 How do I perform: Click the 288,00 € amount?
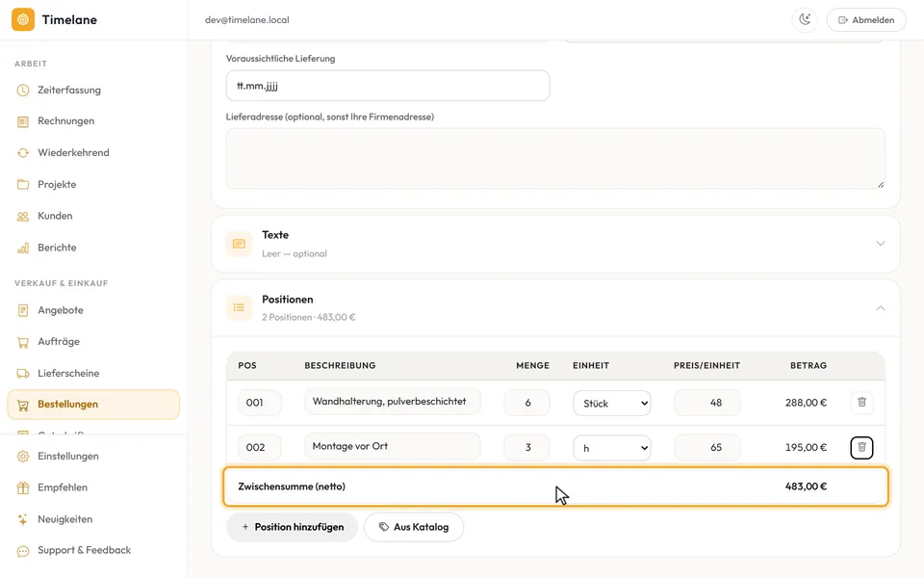[806, 403]
